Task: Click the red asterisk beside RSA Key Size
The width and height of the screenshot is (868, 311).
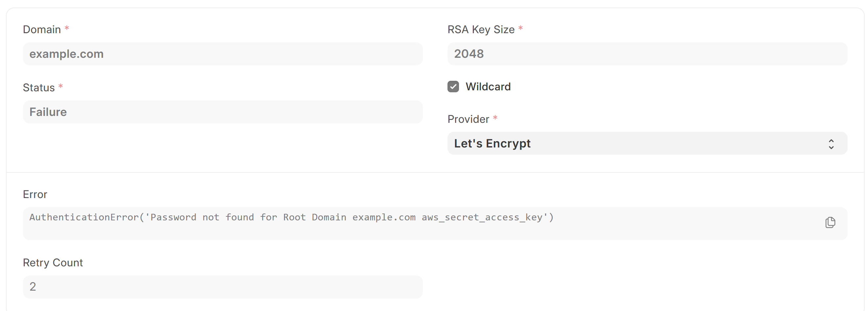Action: (520, 28)
